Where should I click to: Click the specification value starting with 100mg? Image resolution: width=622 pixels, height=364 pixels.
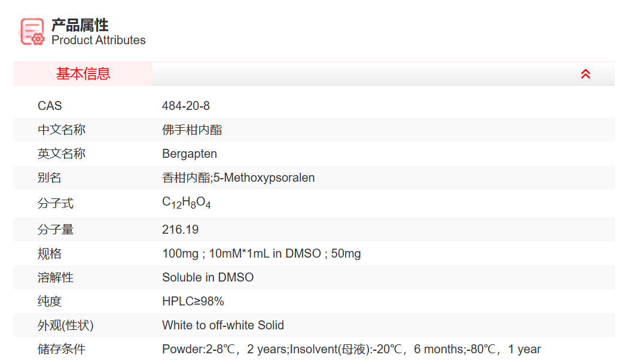[x=261, y=253]
